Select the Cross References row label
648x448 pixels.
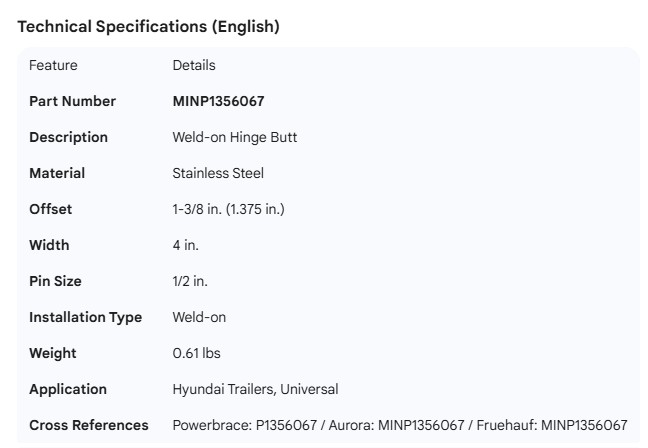point(88,425)
